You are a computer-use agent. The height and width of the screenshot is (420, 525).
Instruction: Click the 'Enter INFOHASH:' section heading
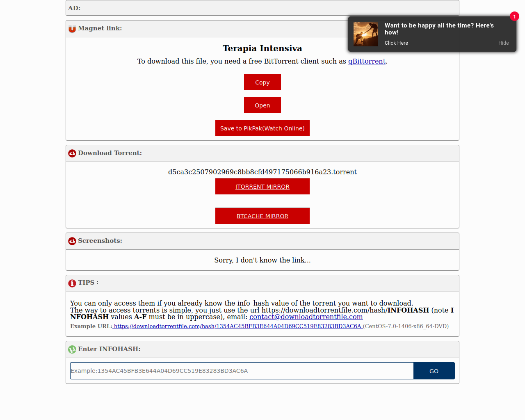pyautogui.click(x=109, y=349)
